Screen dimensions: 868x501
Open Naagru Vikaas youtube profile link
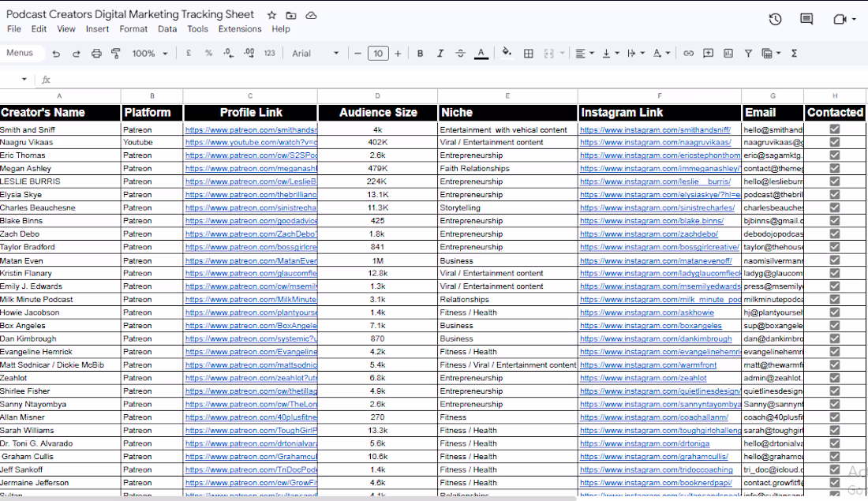point(251,142)
